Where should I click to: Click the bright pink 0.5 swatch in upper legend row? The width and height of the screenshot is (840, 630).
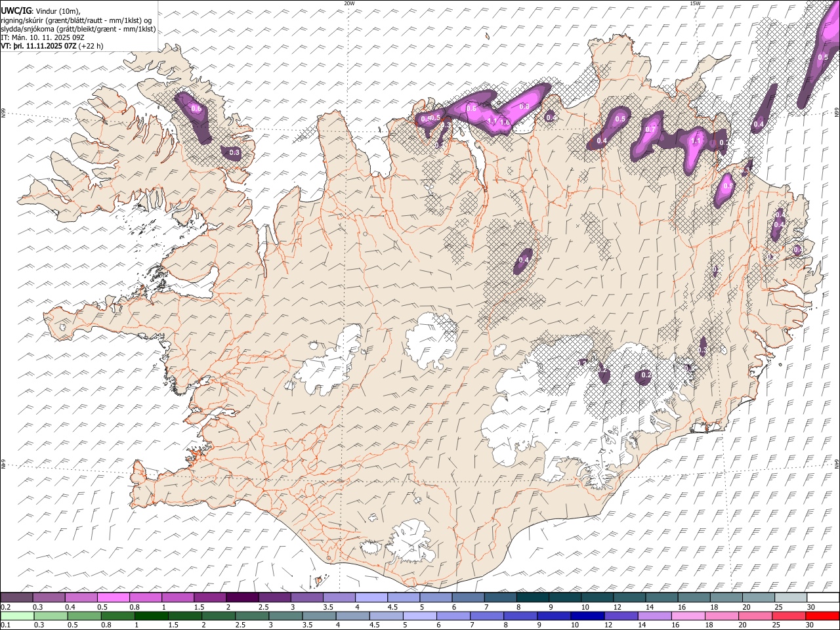(x=114, y=598)
